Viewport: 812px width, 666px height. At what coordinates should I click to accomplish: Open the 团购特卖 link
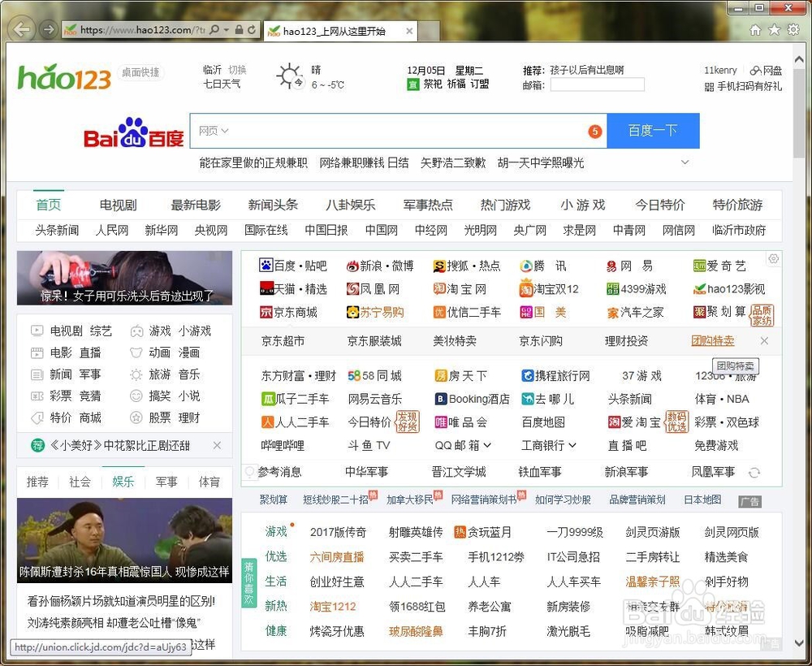(x=713, y=341)
